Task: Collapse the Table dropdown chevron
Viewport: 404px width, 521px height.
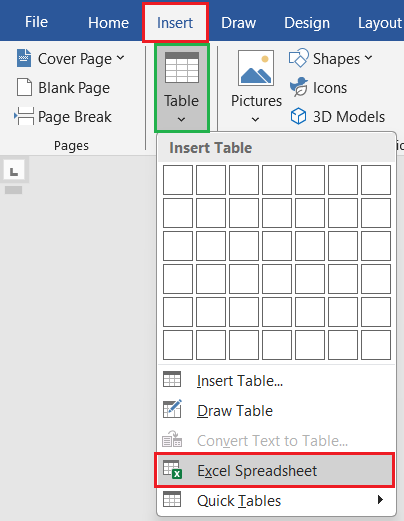Action: [182, 119]
